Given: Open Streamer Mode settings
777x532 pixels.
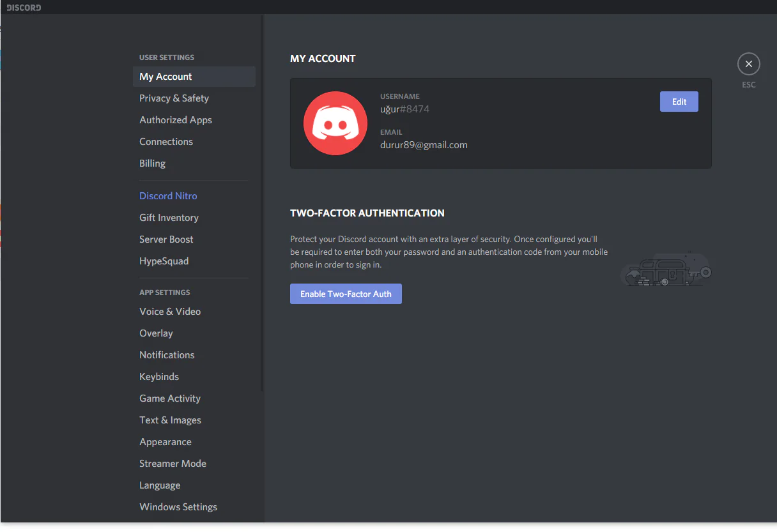Looking at the screenshot, I should [x=173, y=464].
